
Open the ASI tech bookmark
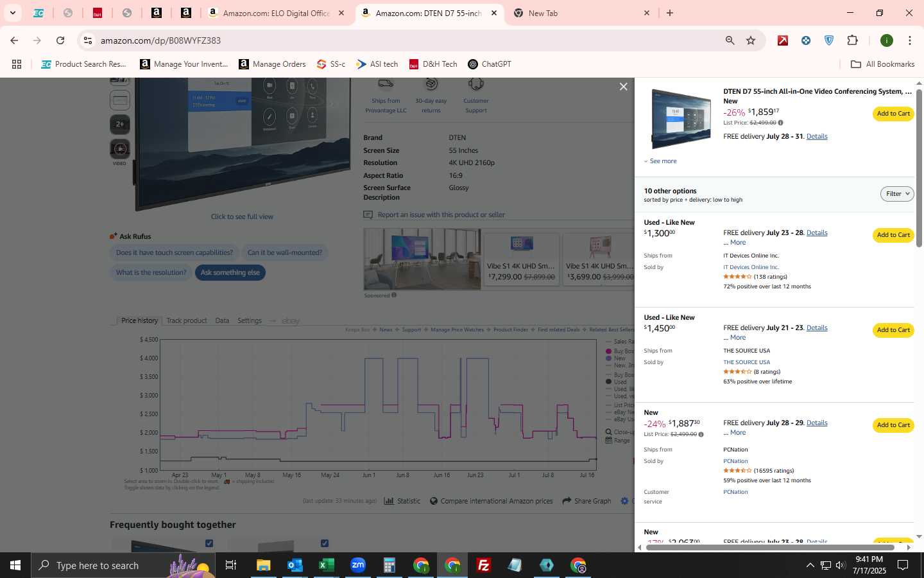pos(377,64)
